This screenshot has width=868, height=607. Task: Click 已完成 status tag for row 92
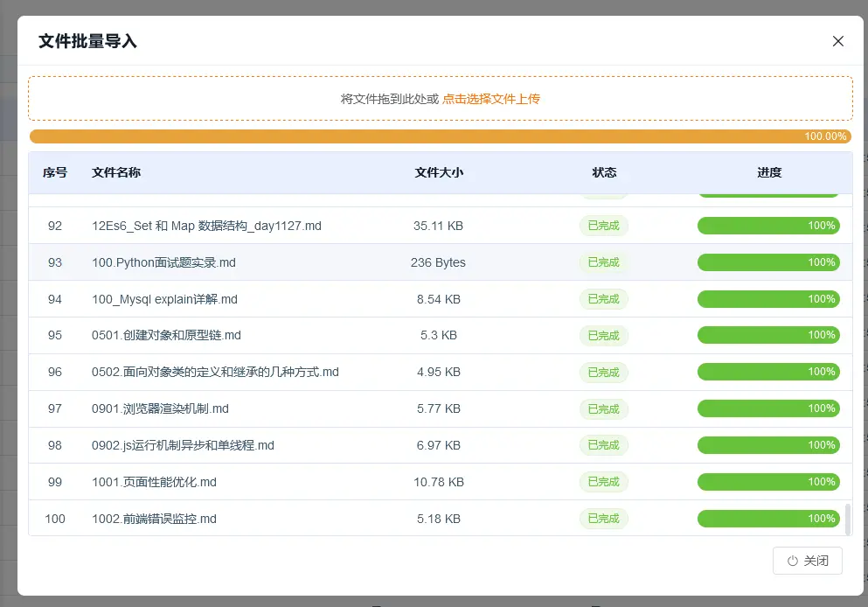[603, 226]
